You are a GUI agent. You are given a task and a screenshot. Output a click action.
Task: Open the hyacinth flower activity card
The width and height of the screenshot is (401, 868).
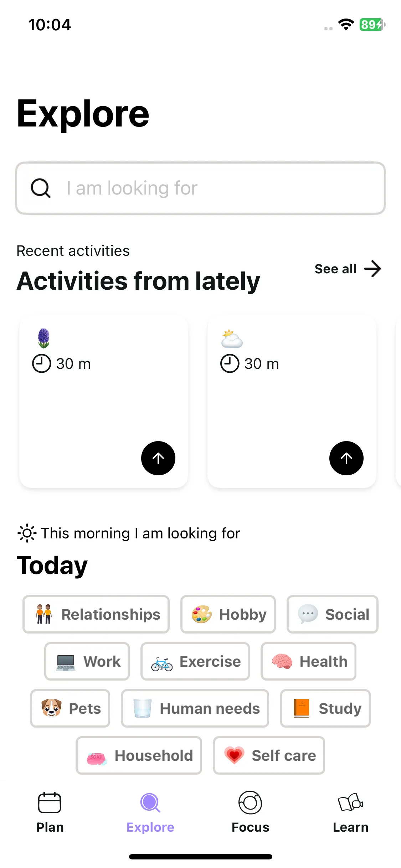click(x=104, y=402)
